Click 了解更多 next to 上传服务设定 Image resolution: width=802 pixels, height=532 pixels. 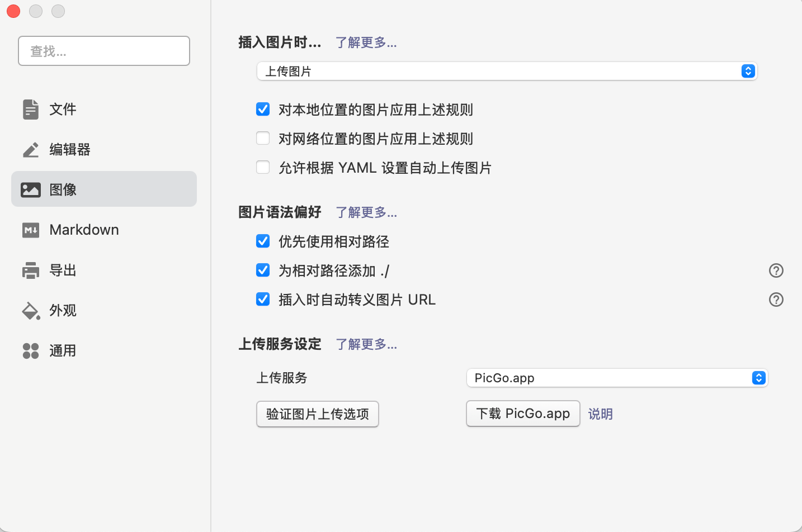coord(366,344)
